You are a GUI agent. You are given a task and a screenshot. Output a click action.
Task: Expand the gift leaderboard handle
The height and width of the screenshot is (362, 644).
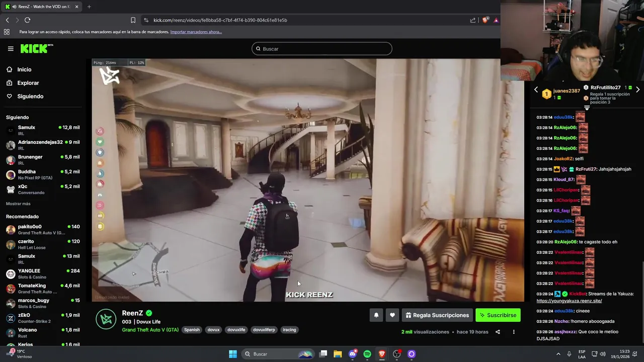(587, 108)
